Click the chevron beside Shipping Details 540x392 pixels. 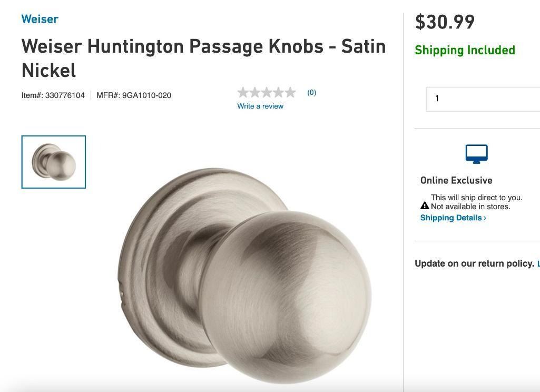point(485,218)
